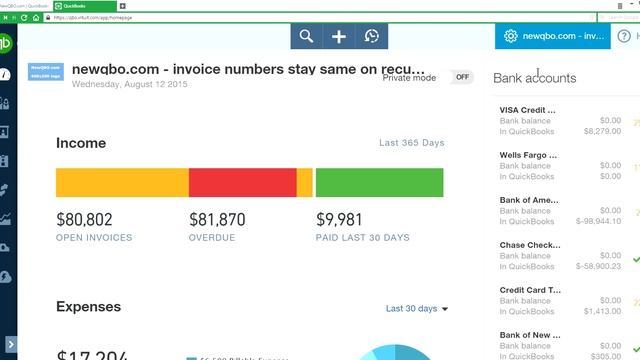Open Transactions arrows sidebar icon
Viewport: 640px width, 360px height.
[x=4, y=190]
